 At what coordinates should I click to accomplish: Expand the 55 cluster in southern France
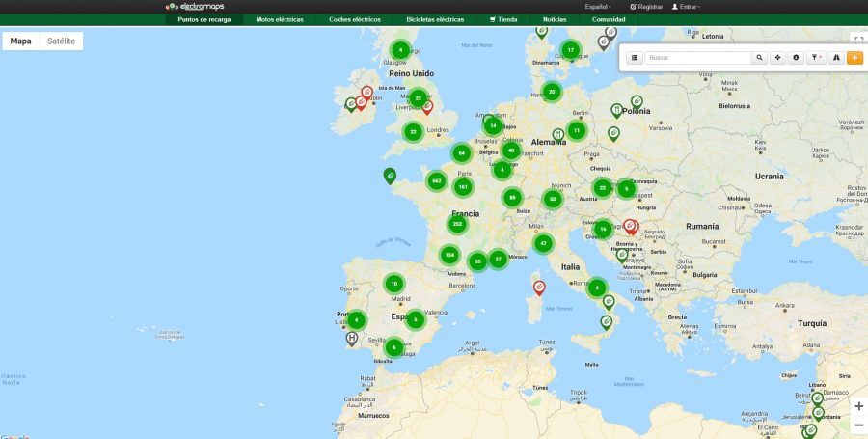click(477, 261)
